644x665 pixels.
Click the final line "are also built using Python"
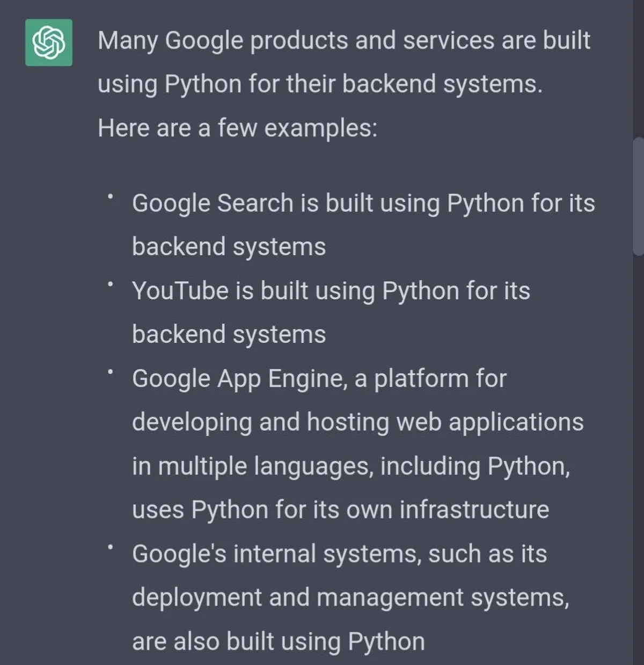coord(278,641)
